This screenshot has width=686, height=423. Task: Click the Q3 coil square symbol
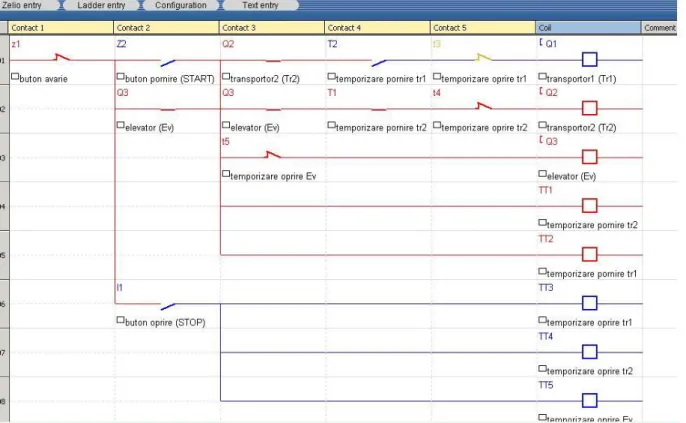(x=589, y=157)
